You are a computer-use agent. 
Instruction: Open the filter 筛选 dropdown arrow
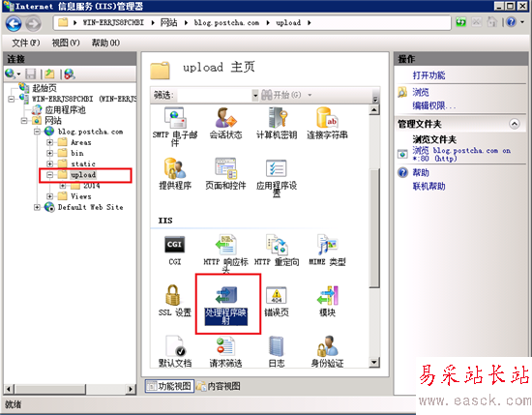(255, 96)
